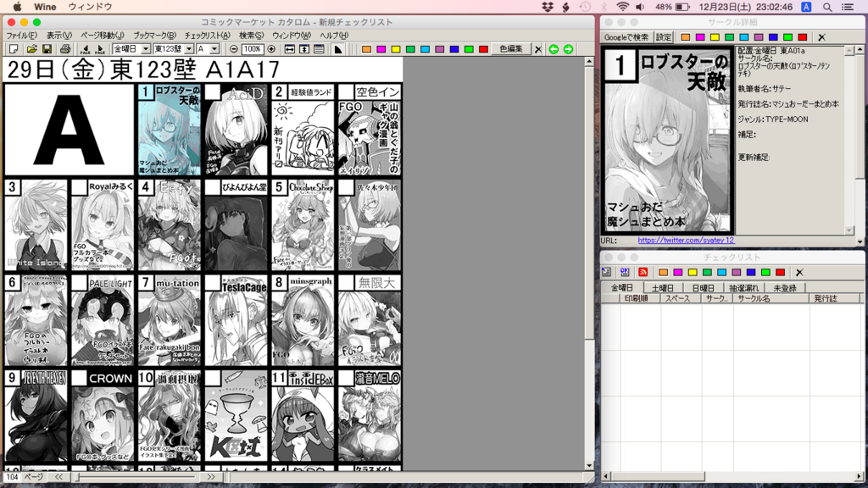868x488 pixels.
Task: Tick the check box on the CROWN circle cut
Action: coord(80,378)
